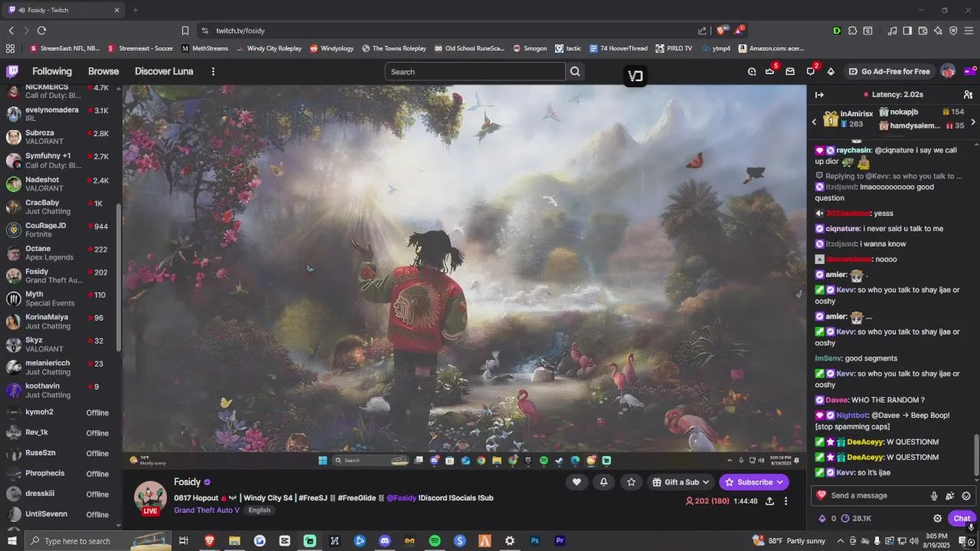Viewport: 980px width, 551px height.
Task: Open Grand Theft Auto V category link
Action: [x=208, y=510]
